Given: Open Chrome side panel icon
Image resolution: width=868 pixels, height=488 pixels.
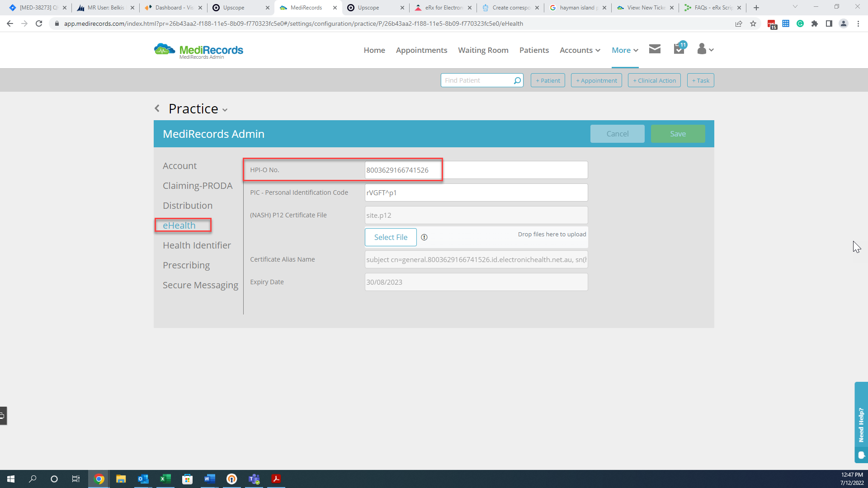Looking at the screenshot, I should coord(829,23).
